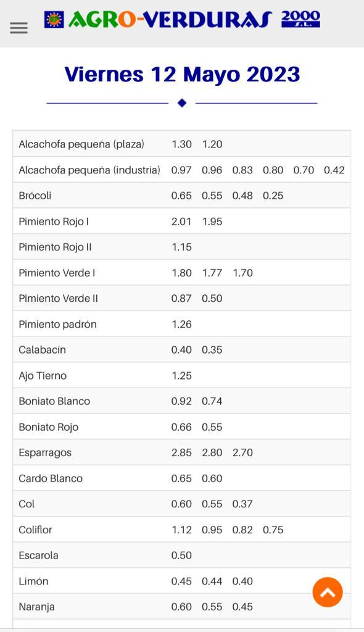
Task: Click Pimiento Rojo I price 2.01
Action: click(181, 222)
